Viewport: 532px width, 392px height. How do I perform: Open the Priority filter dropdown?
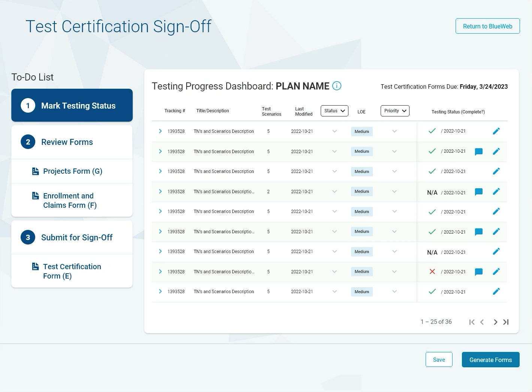(395, 110)
